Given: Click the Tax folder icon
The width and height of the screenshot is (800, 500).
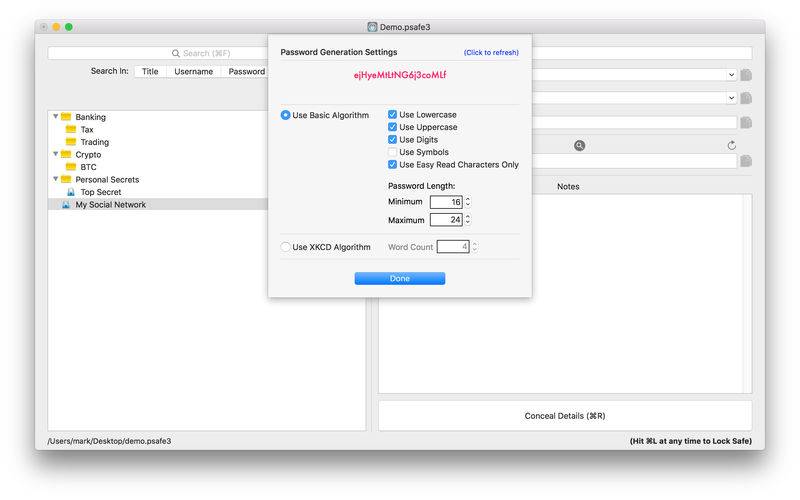Looking at the screenshot, I should [x=71, y=129].
